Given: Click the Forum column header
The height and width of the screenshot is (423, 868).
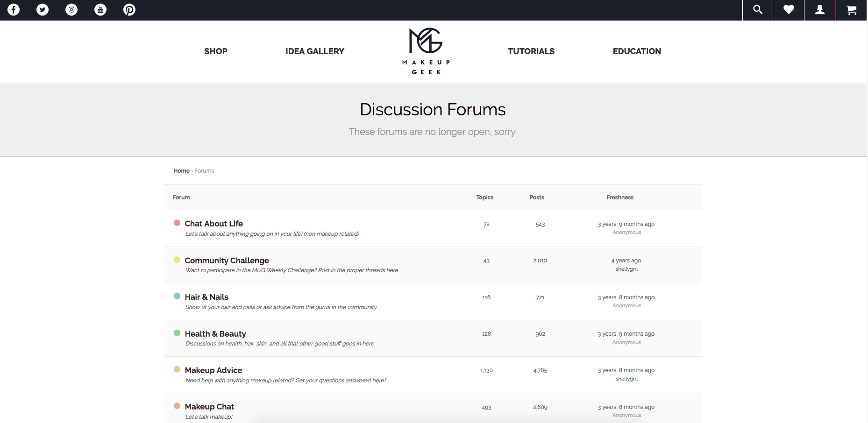Looking at the screenshot, I should 181,197.
